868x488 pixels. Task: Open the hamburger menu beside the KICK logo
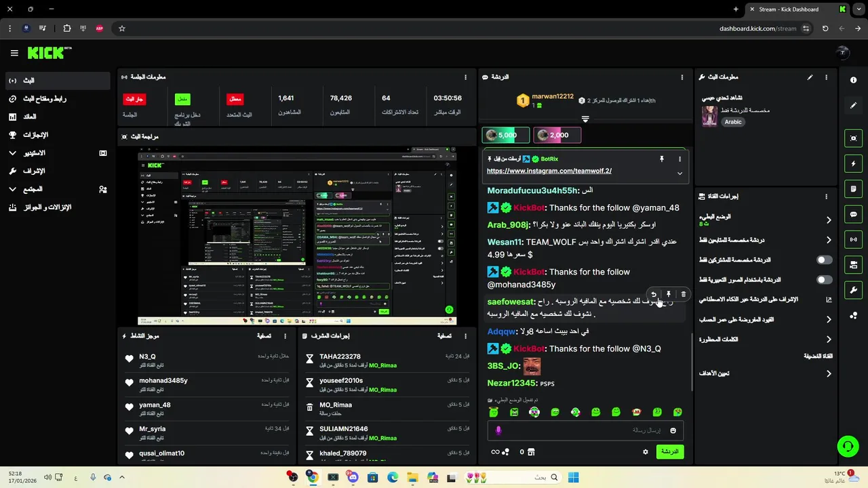point(14,53)
